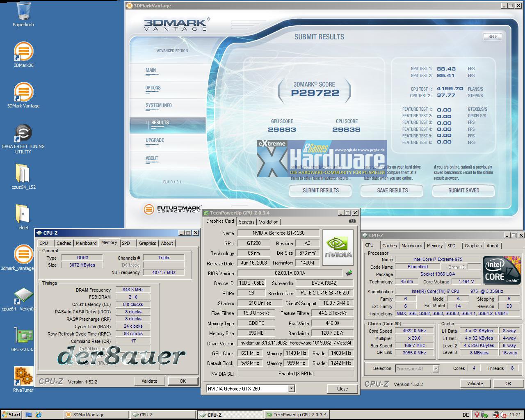Image resolution: width=525 pixels, height=420 pixels.
Task: Switch to Sensors tab in GPU-Z
Action: click(247, 222)
